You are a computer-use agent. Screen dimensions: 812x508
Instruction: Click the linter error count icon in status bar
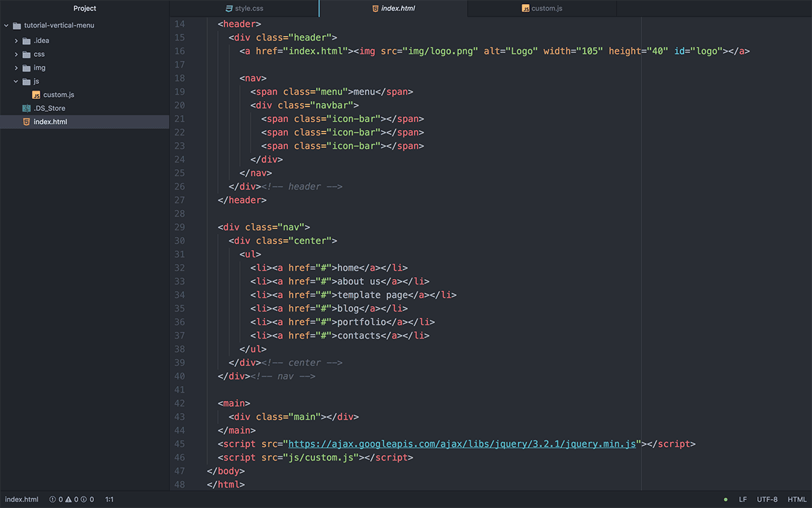[53, 499]
